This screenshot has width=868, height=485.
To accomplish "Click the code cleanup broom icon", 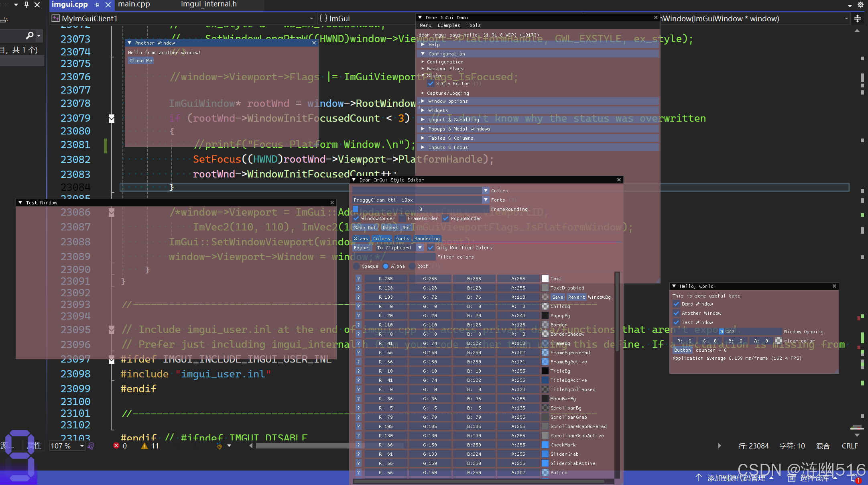I will (x=220, y=446).
